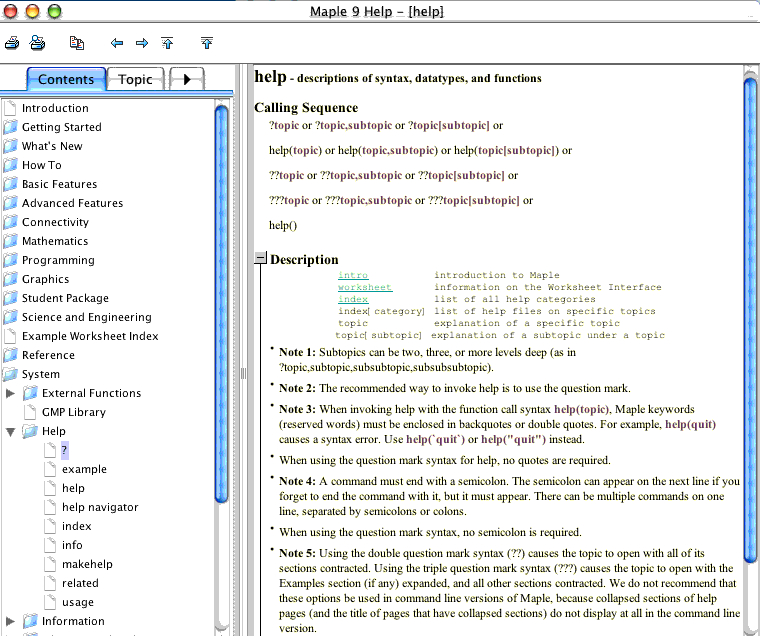Click the Introduction document icon

point(10,108)
